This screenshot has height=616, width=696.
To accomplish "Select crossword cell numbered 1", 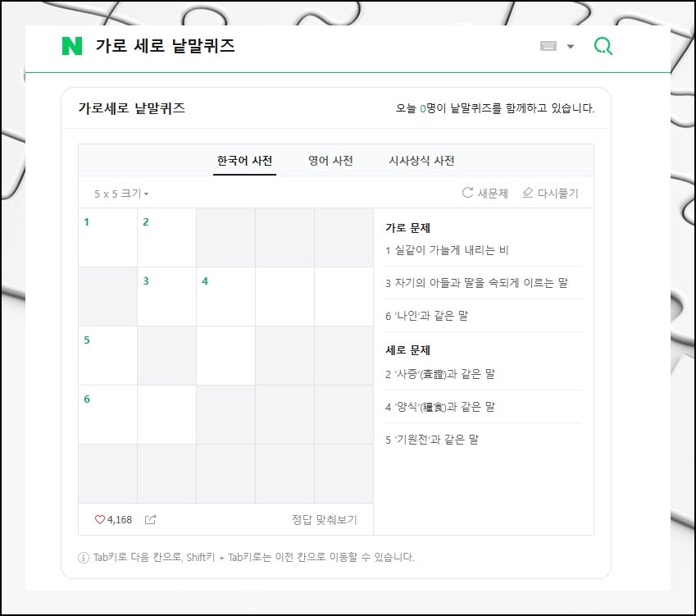I will tap(108, 238).
